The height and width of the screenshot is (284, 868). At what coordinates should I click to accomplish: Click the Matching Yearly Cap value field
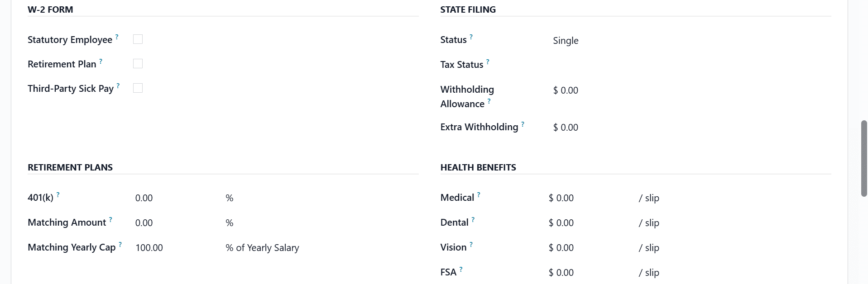(x=172, y=248)
